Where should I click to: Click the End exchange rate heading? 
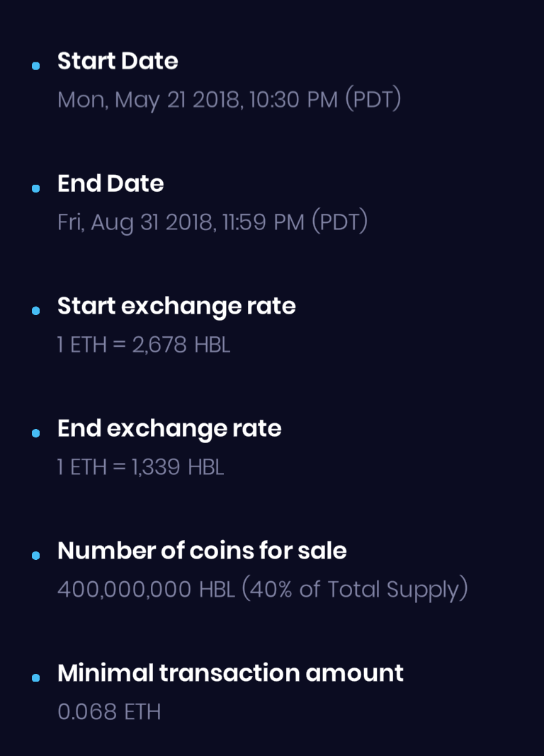pyautogui.click(x=169, y=428)
